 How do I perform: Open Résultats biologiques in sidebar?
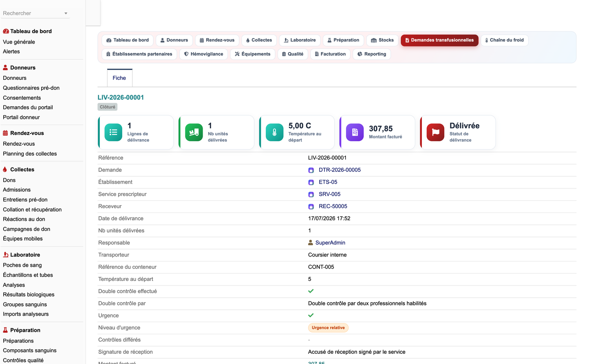coord(29,295)
